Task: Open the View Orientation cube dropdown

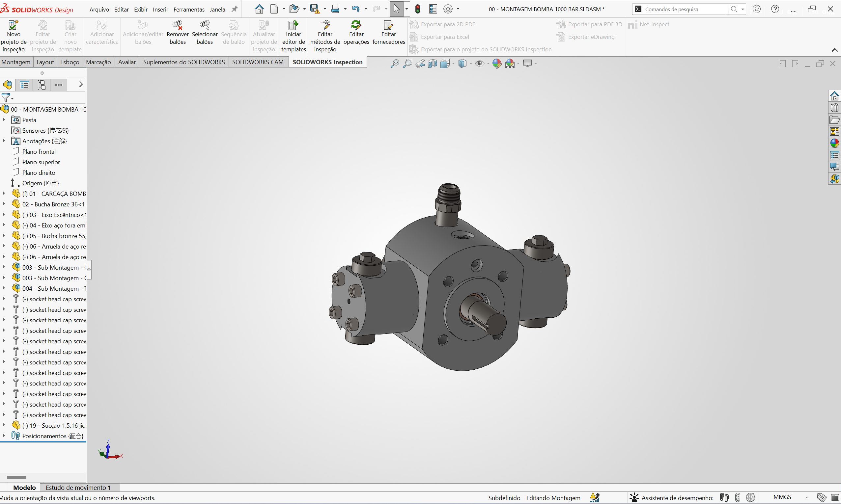Action: point(453,64)
